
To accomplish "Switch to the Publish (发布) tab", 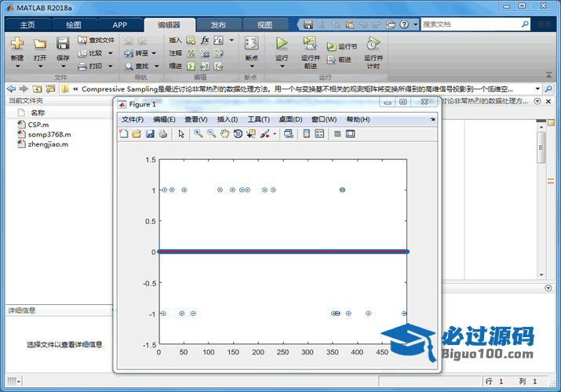I will [x=218, y=24].
